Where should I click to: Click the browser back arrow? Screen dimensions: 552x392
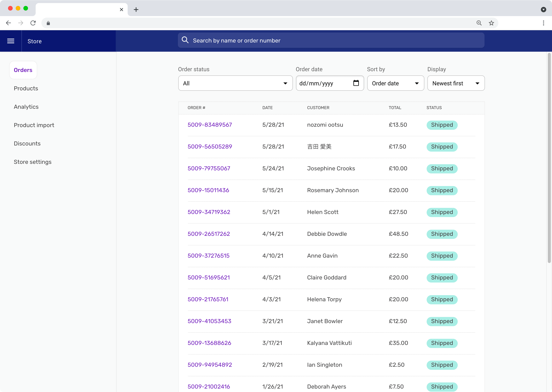click(8, 23)
